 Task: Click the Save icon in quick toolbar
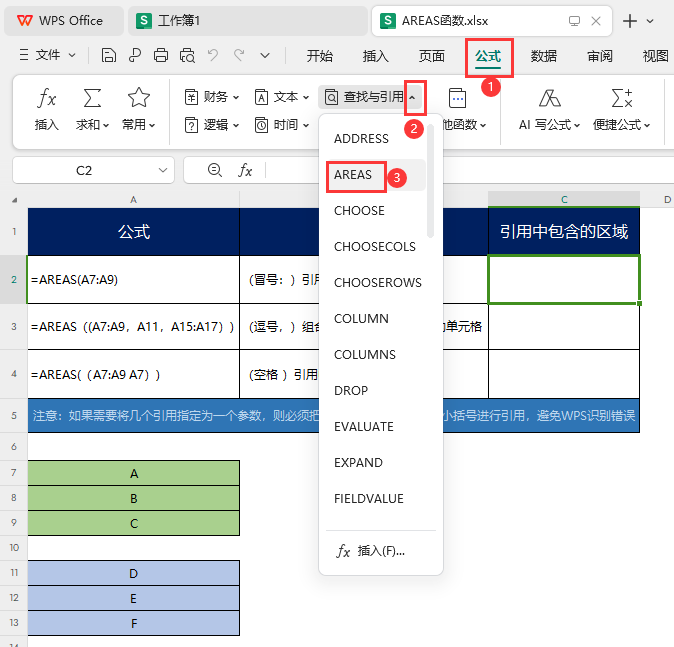coord(108,55)
